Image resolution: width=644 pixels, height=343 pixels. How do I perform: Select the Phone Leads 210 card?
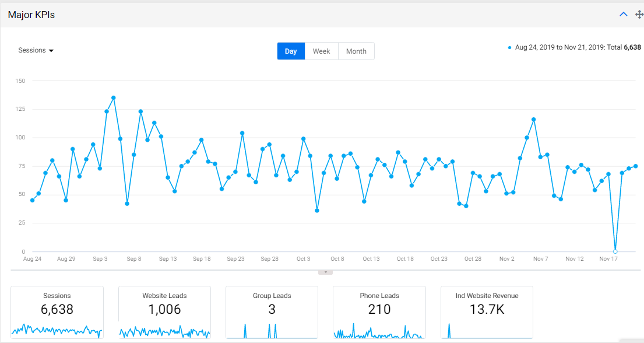(x=379, y=312)
